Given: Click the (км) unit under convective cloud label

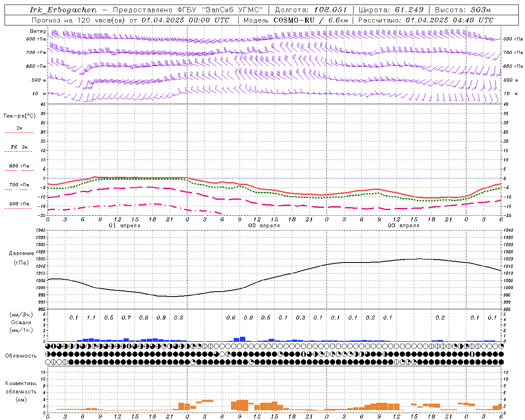Looking at the screenshot, I should pos(21,399).
